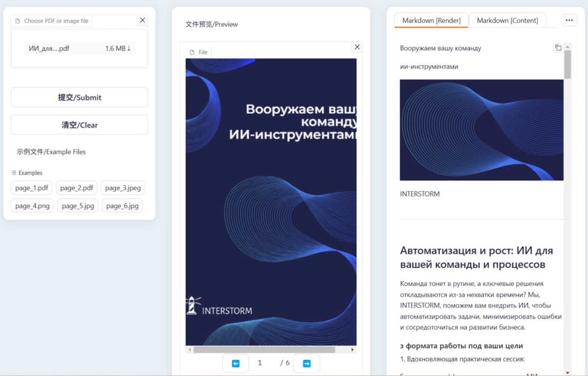Viewport: 588px width, 376px height.
Task: Open the three-dot more options tab
Action: point(569,20)
